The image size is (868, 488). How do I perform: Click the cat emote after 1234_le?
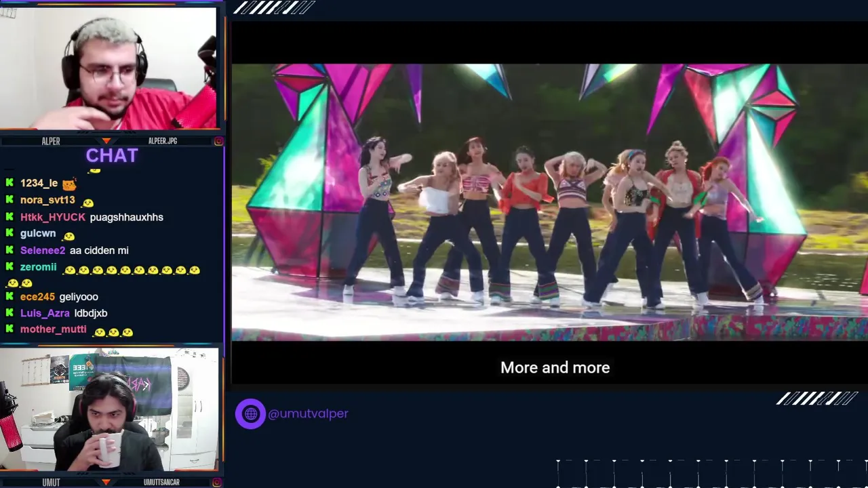(69, 184)
